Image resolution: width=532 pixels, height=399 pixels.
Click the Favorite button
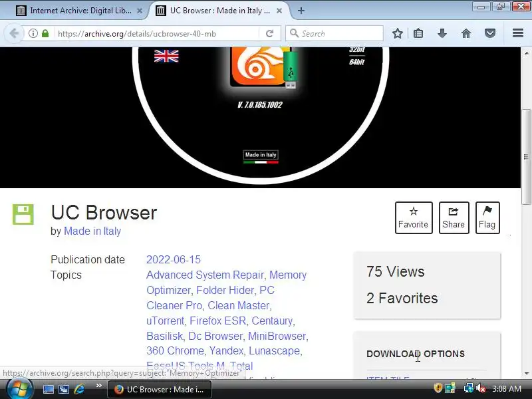coord(414,218)
